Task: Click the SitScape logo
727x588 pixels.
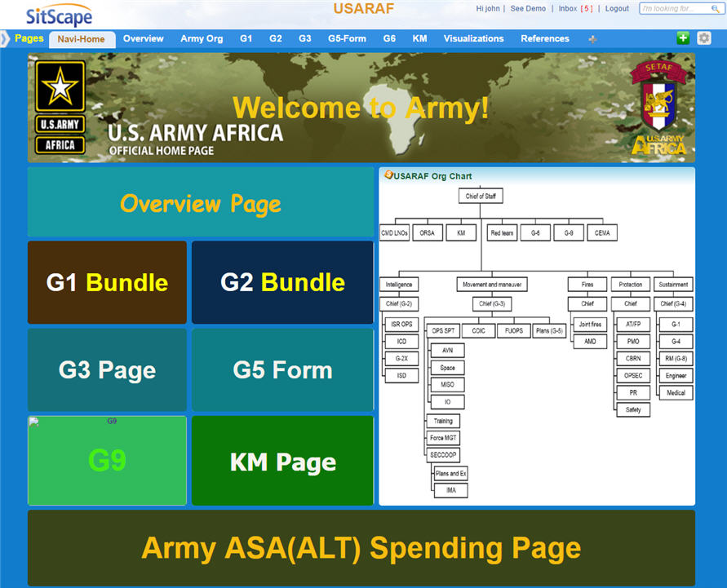Action: point(59,15)
